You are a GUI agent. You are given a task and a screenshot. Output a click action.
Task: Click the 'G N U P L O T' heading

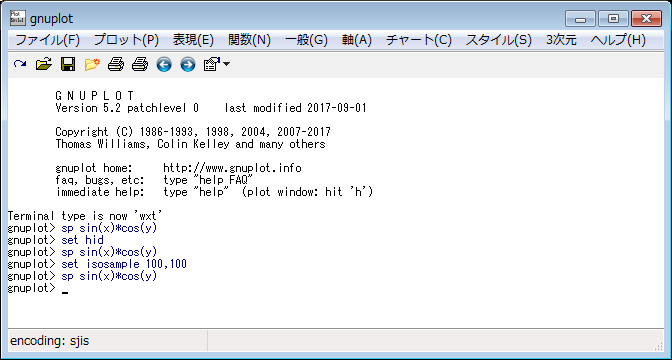[x=95, y=96]
